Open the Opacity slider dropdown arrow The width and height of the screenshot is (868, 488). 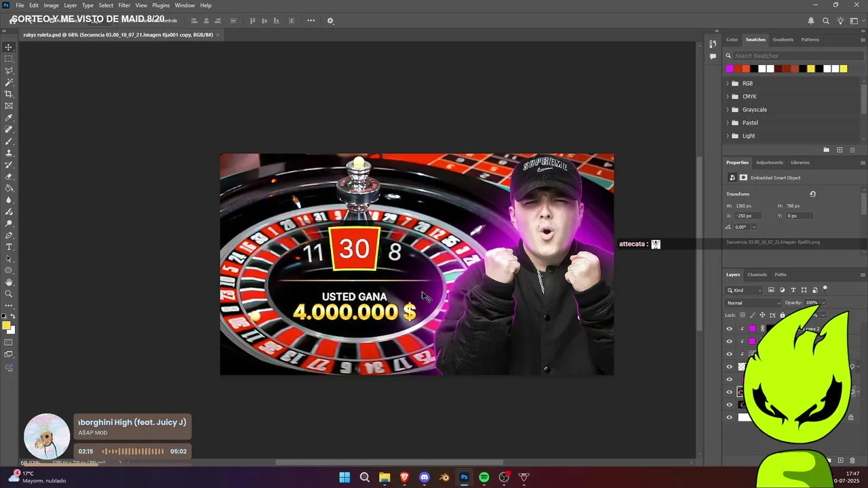(823, 303)
